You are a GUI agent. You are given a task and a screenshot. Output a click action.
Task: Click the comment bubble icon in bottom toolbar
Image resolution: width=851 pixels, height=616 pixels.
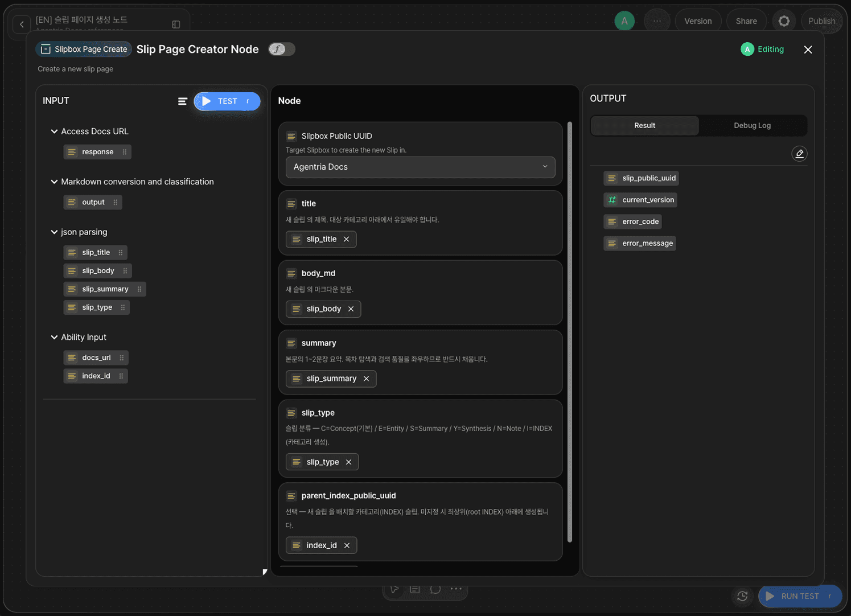435,589
